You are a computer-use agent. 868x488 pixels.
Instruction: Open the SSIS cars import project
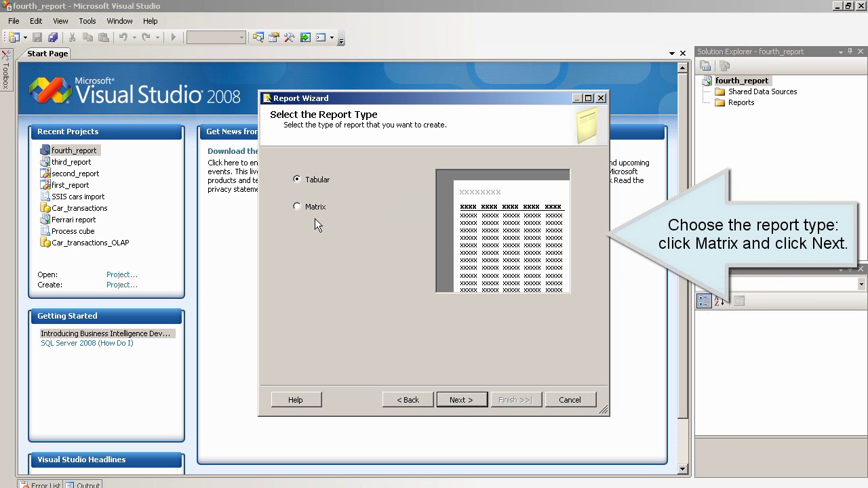(x=78, y=197)
